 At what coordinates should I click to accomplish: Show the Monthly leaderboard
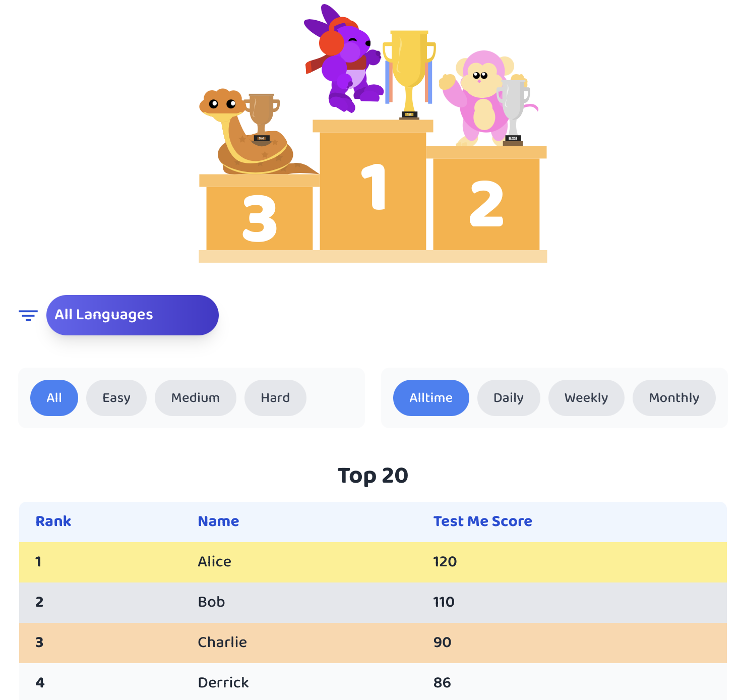[x=674, y=398]
